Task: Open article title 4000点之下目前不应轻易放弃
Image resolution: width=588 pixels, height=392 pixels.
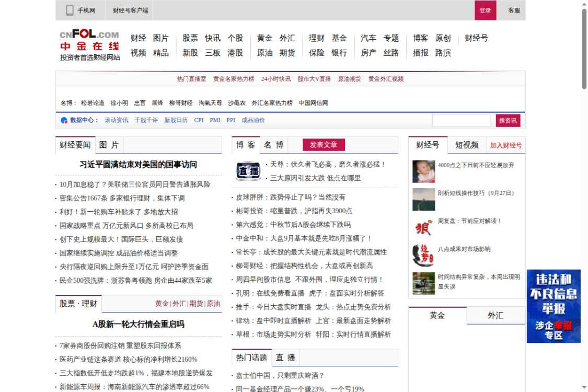Action: point(476,166)
